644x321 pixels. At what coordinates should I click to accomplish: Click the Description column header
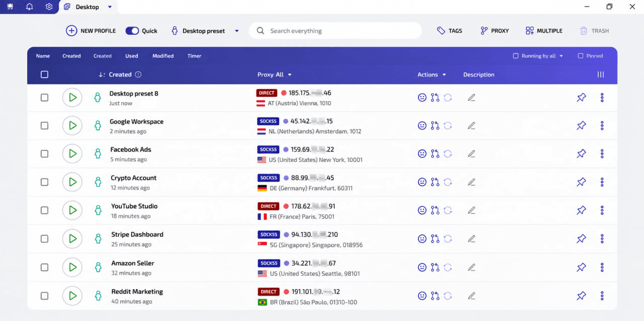479,74
